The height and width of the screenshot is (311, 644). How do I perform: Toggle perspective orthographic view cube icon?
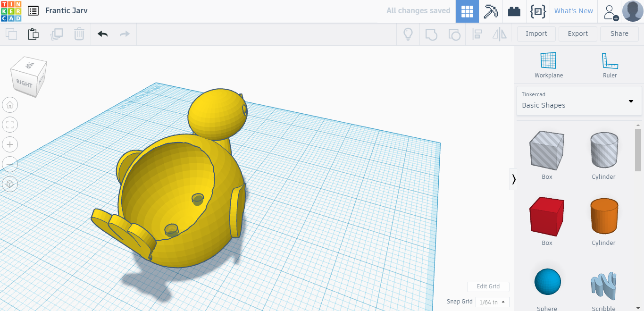(10, 184)
